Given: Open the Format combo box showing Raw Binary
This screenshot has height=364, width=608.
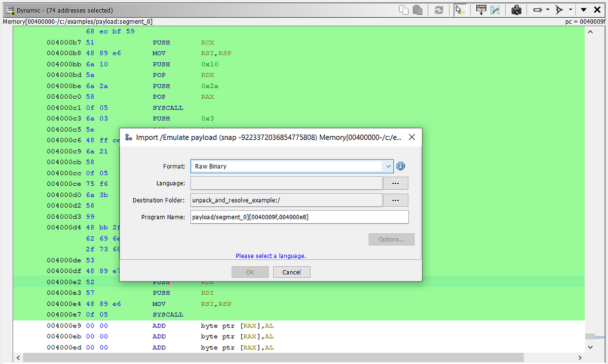Looking at the screenshot, I should point(292,166).
